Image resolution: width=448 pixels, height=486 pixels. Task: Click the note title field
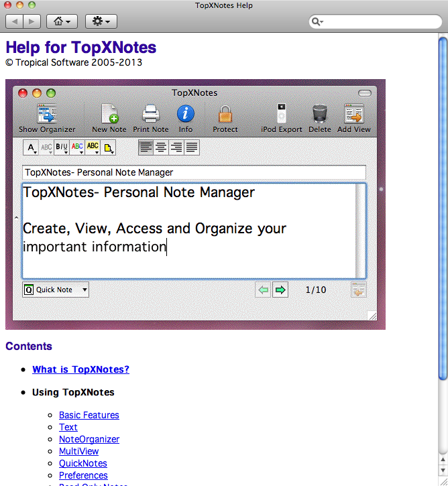click(194, 172)
